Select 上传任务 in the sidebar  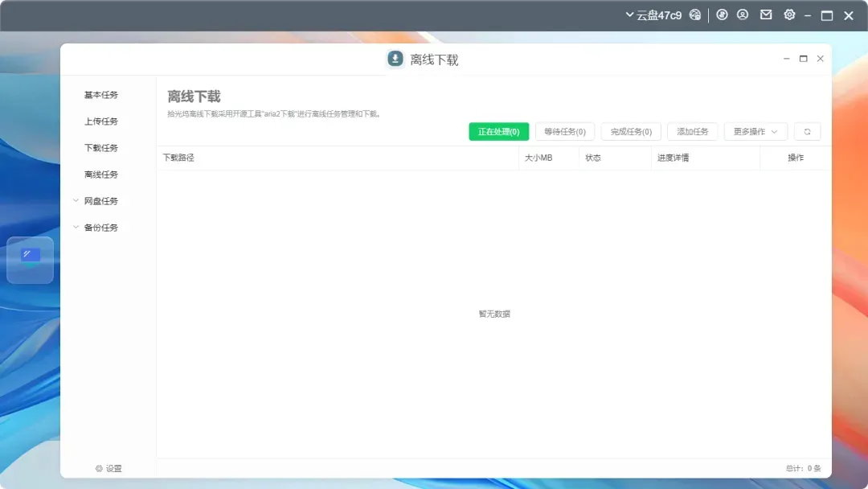coord(100,121)
